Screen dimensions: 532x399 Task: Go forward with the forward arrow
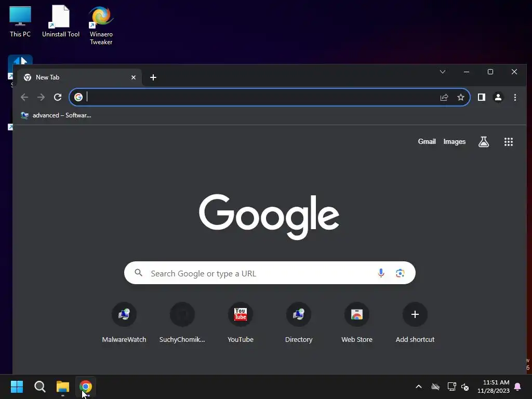coord(41,97)
